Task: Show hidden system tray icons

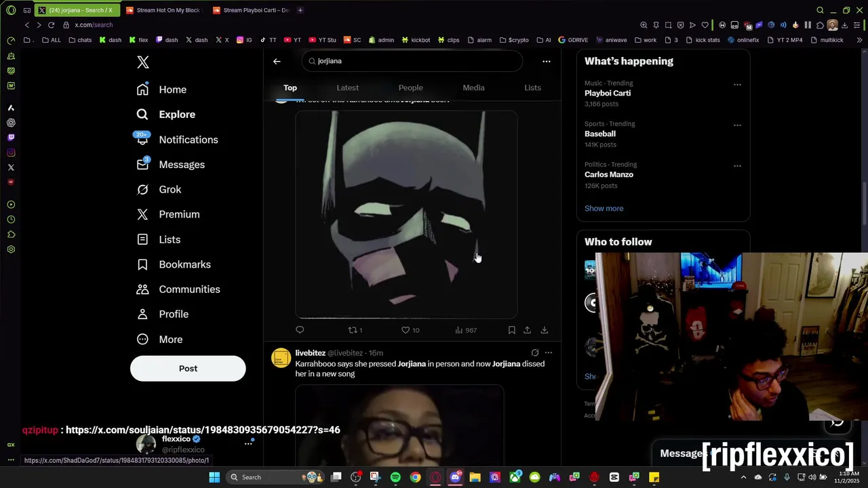Action: [743, 477]
